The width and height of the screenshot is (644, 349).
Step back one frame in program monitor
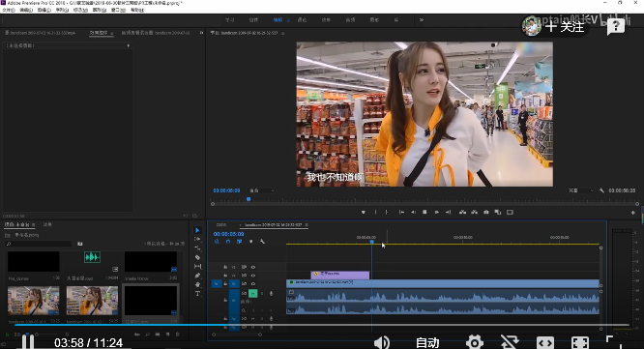point(413,213)
